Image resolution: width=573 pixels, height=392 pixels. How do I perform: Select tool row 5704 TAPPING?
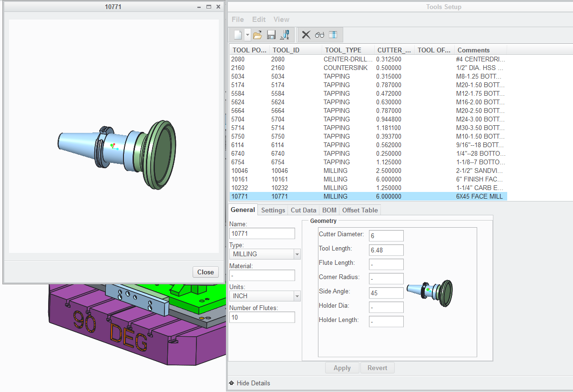click(x=368, y=119)
